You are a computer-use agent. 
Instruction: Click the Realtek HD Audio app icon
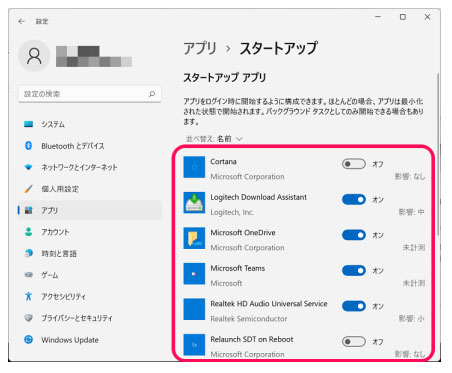194,309
